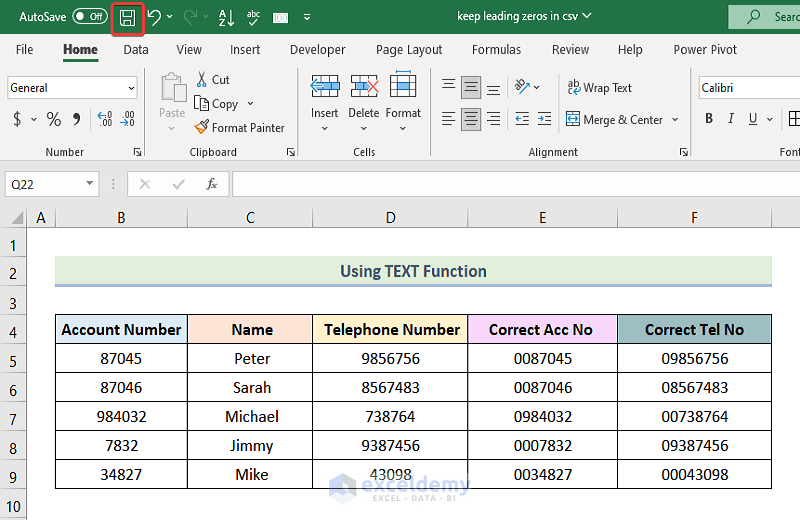Expand Merge & Center options arrow
This screenshot has width=800, height=520.
pyautogui.click(x=675, y=119)
